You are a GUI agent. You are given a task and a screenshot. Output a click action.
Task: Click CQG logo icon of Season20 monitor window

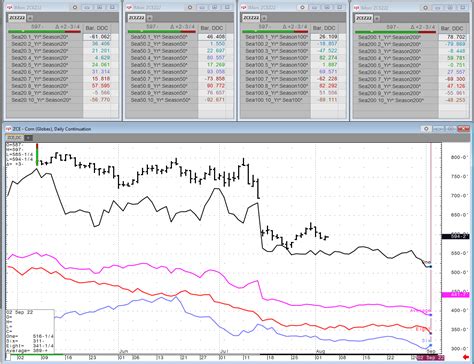(9, 7)
